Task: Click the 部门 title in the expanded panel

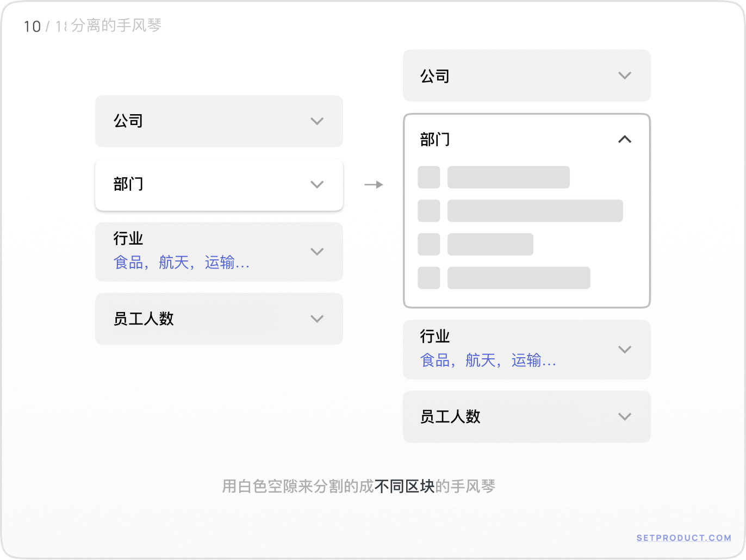Action: [435, 140]
